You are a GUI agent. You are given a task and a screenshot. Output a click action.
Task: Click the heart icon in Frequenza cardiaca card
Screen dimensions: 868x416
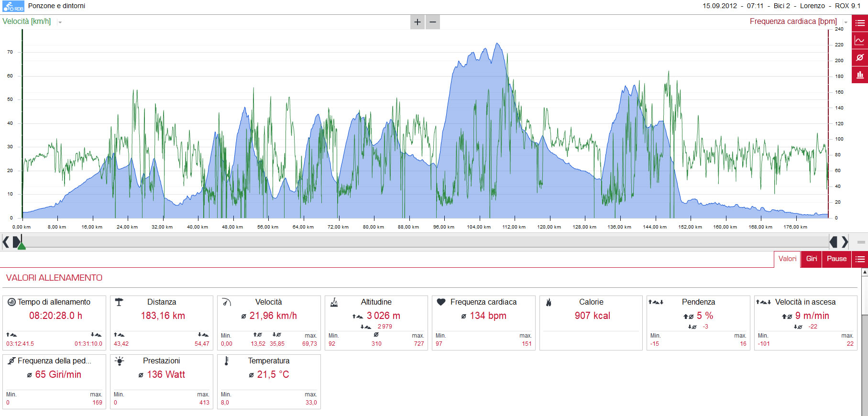441,302
